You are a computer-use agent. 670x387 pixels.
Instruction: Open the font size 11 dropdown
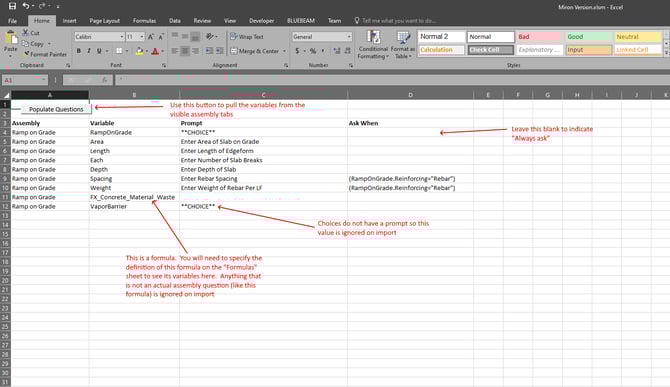[x=142, y=37]
